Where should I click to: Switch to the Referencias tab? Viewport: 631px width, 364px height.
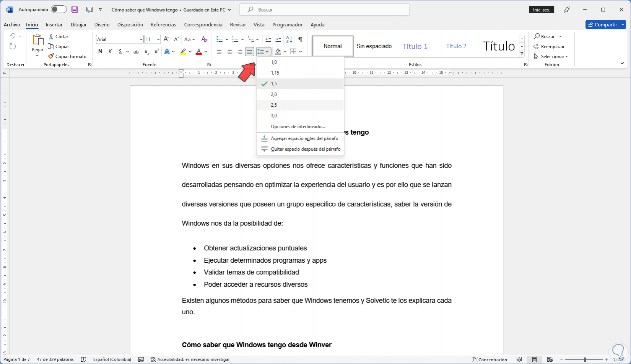tap(163, 24)
